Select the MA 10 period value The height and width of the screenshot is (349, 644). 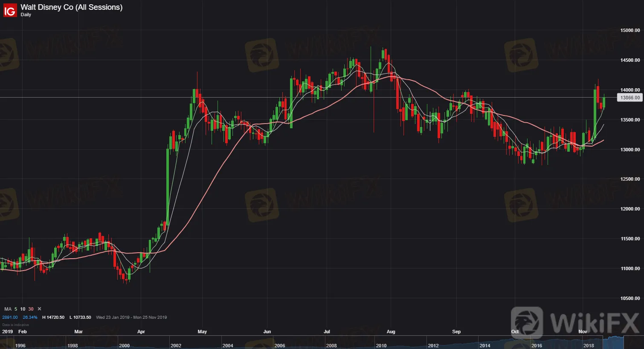point(23,309)
